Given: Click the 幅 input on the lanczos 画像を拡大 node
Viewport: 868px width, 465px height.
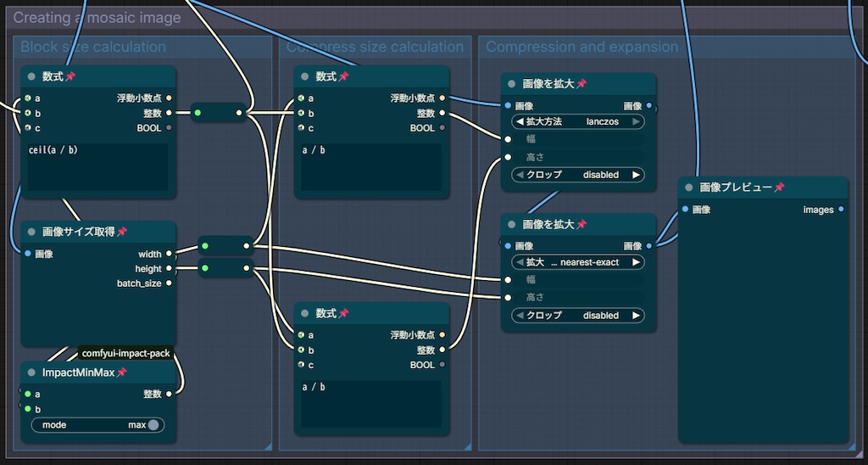Looking at the screenshot, I should (x=578, y=139).
